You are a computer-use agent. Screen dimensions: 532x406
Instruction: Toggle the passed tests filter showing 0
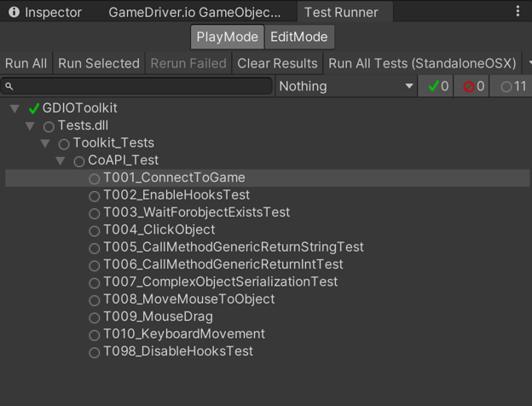[438, 86]
